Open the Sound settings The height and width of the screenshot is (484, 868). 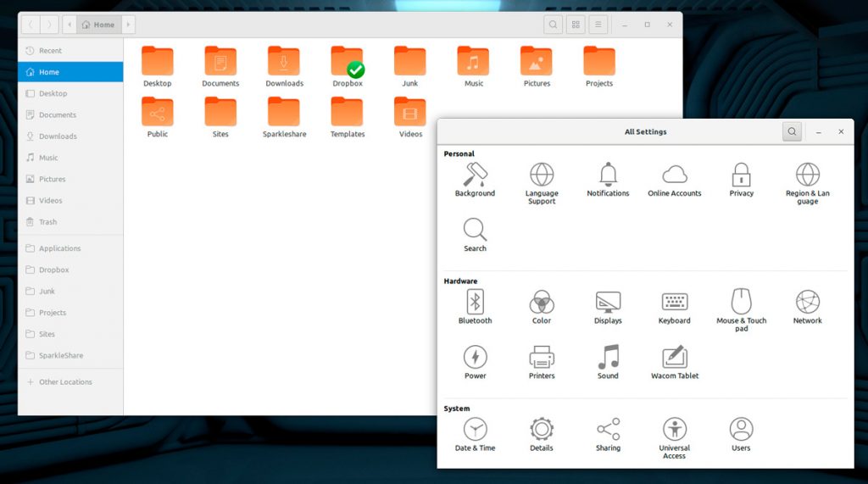click(608, 358)
